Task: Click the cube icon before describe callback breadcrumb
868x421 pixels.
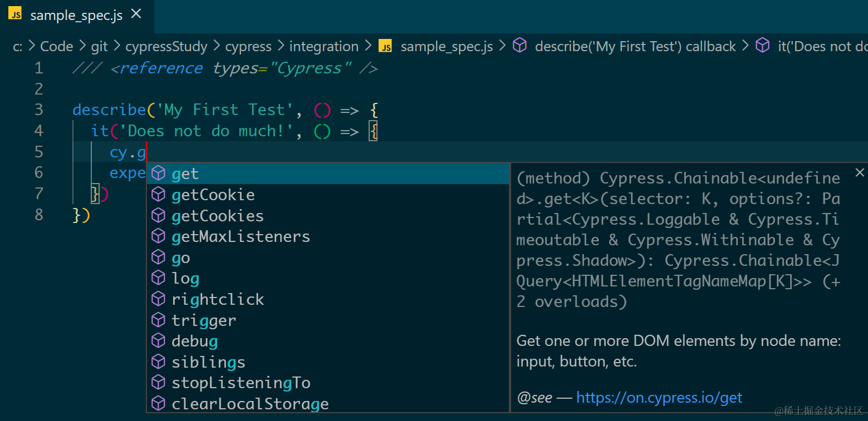Action: point(520,46)
